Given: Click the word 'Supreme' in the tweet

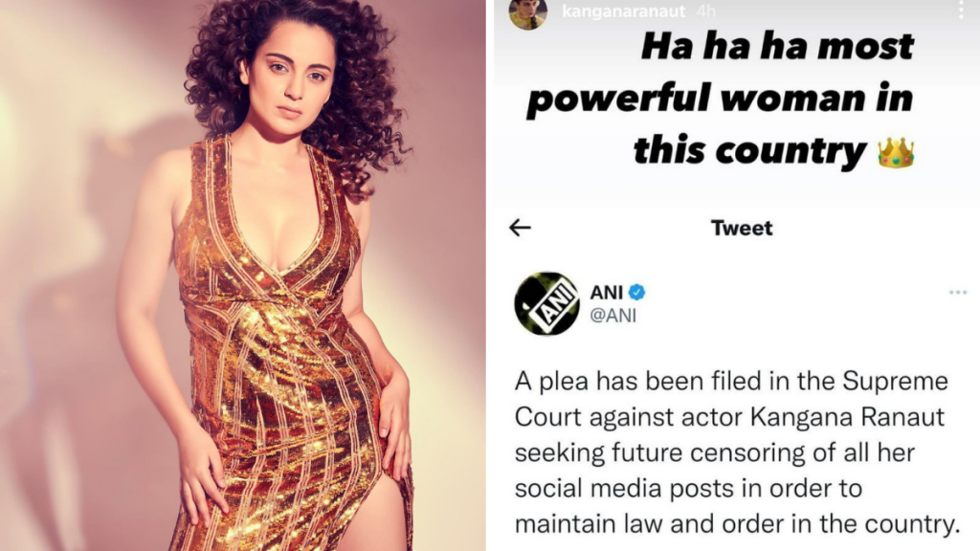Looking at the screenshot, I should (x=895, y=382).
